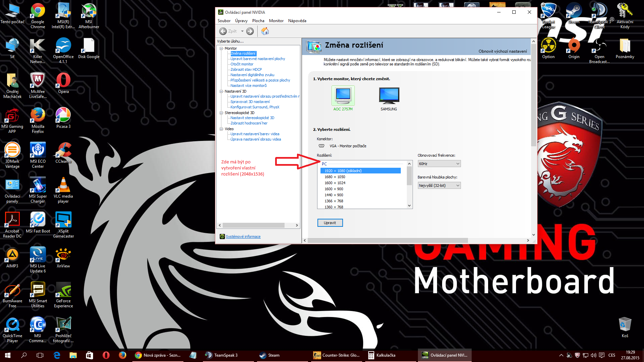Image resolution: width=644 pixels, height=362 pixels.
Task: Open Nastavit stereoskopické 3D task
Action: (x=252, y=118)
